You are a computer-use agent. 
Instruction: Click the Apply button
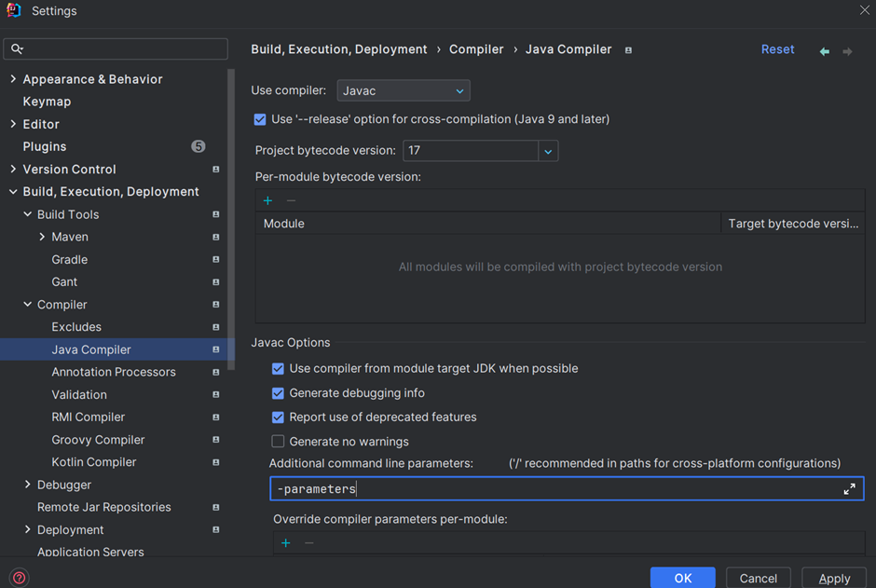(x=834, y=578)
